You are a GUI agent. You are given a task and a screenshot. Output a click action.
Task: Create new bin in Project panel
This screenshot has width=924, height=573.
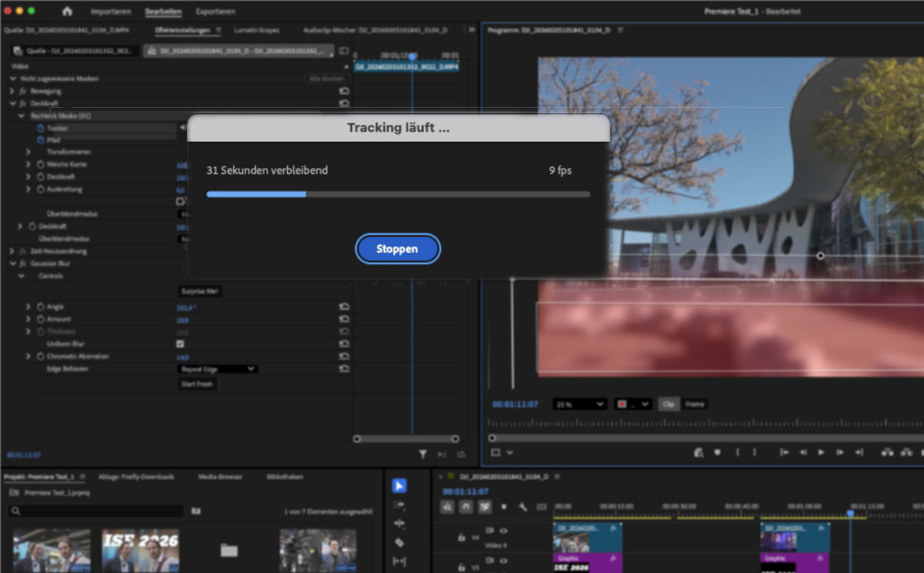pos(196,511)
